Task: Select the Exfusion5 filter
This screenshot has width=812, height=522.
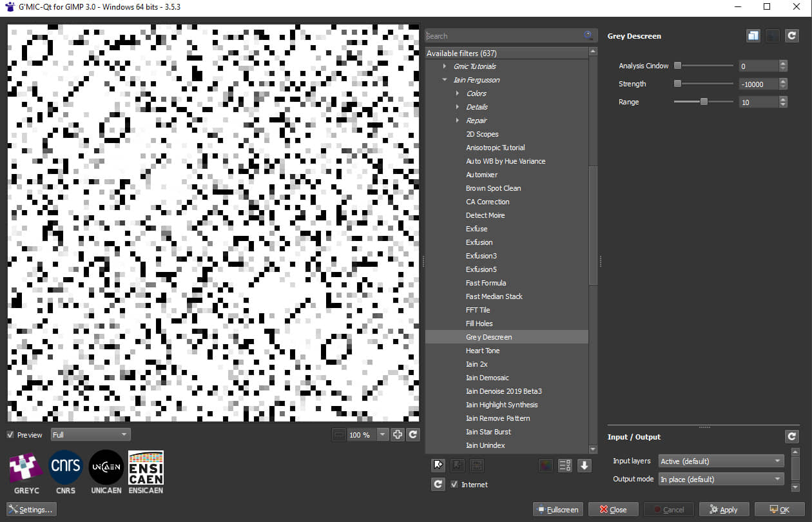Action: (x=481, y=269)
